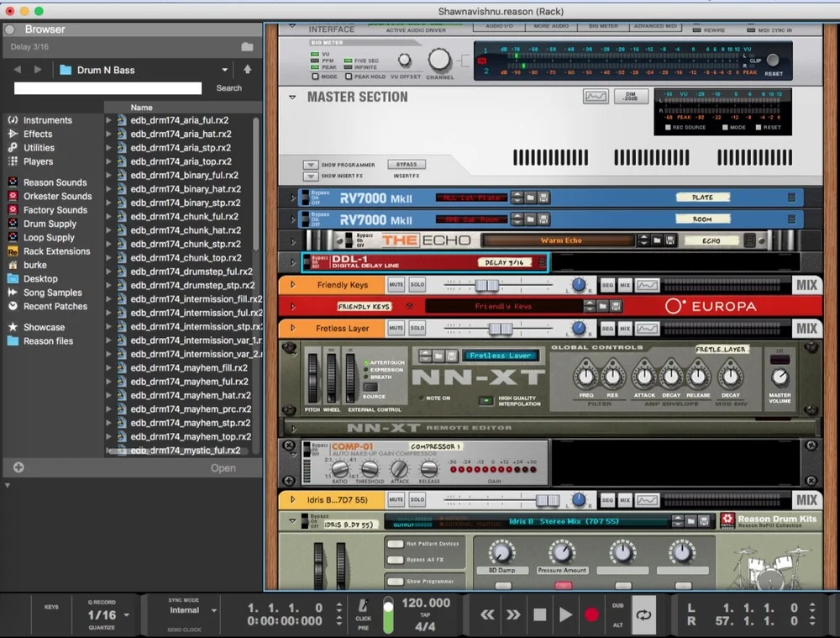Click the SEQ button on Friendly Keys channel
This screenshot has height=638, width=840.
[607, 285]
